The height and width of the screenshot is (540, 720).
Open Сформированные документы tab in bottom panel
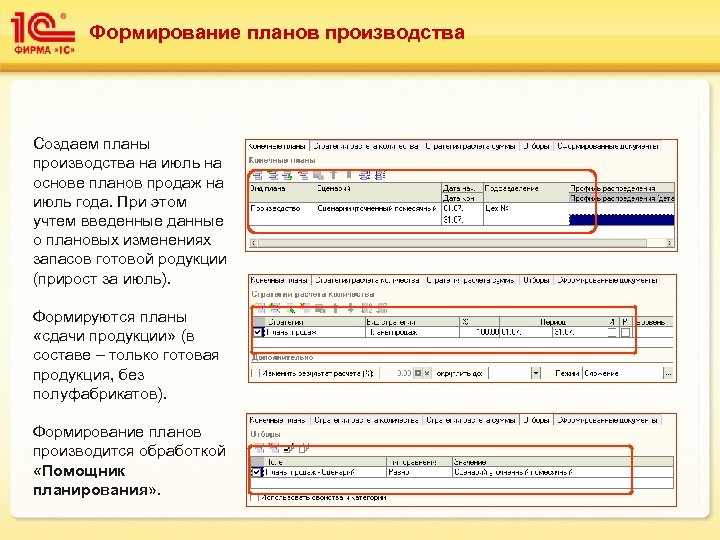pos(608,420)
